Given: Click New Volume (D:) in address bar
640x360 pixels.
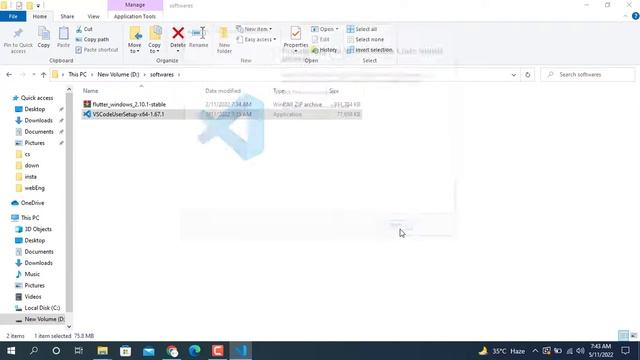Looking at the screenshot, I should 118,75.
